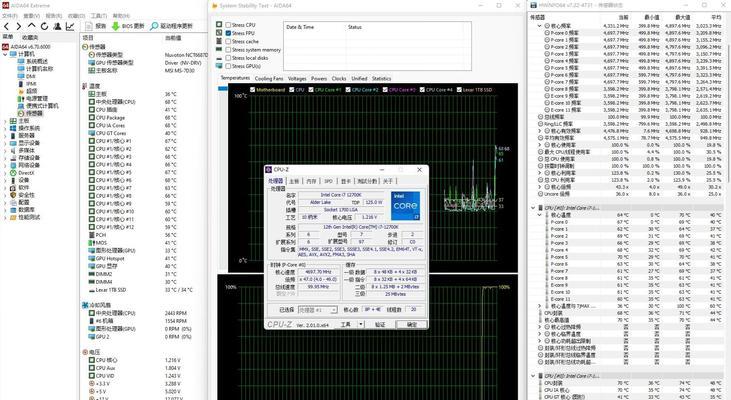Select the DirectX tree item
This screenshot has height=400, width=731.
coord(22,173)
